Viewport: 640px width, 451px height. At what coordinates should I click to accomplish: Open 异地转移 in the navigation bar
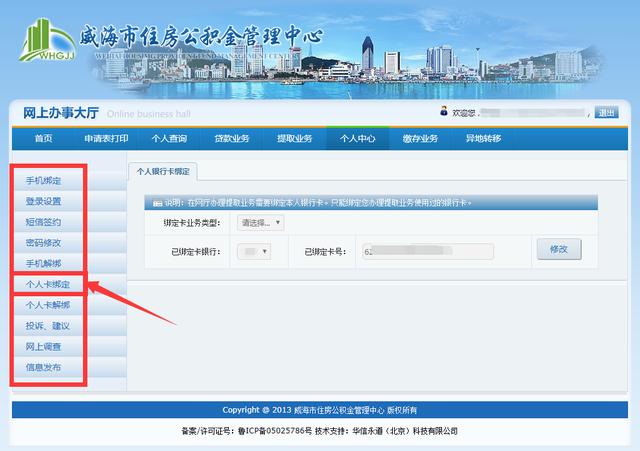[x=483, y=138]
